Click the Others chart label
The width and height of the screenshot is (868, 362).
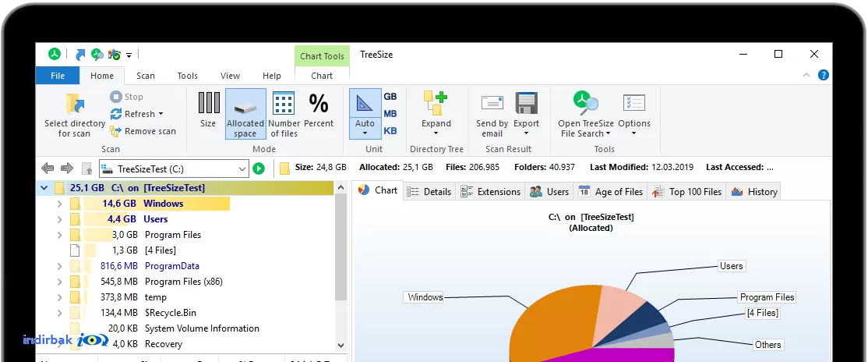tap(767, 345)
